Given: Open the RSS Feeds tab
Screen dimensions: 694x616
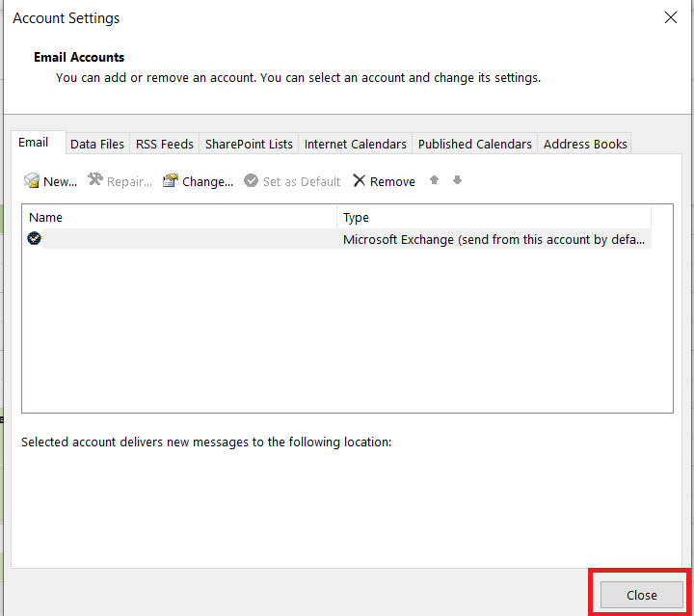Looking at the screenshot, I should pos(165,145).
